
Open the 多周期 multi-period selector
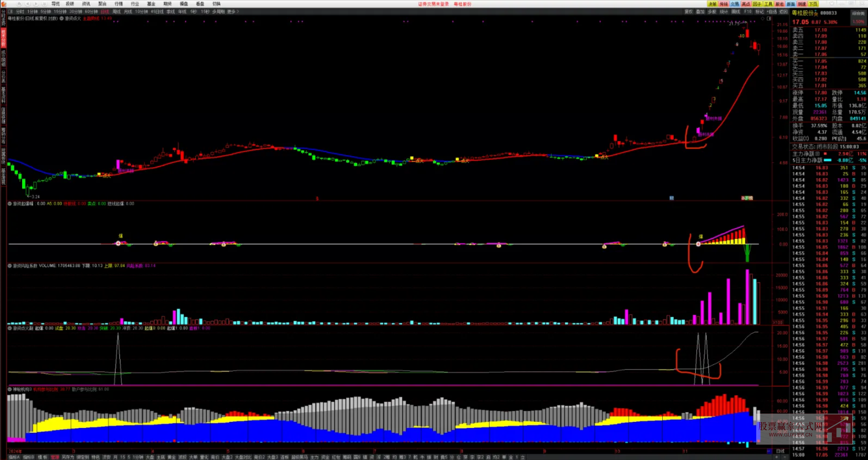218,11
